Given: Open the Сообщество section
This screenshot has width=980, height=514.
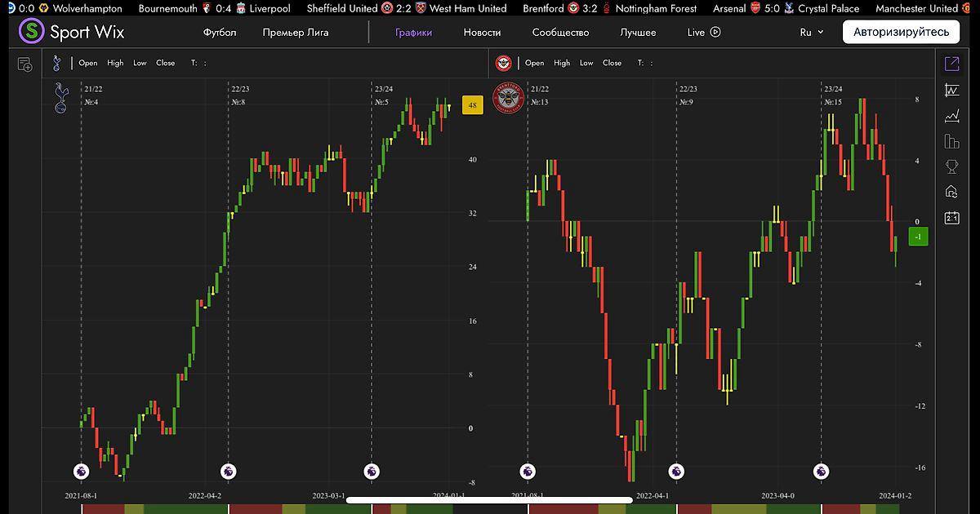Looking at the screenshot, I should click(560, 33).
